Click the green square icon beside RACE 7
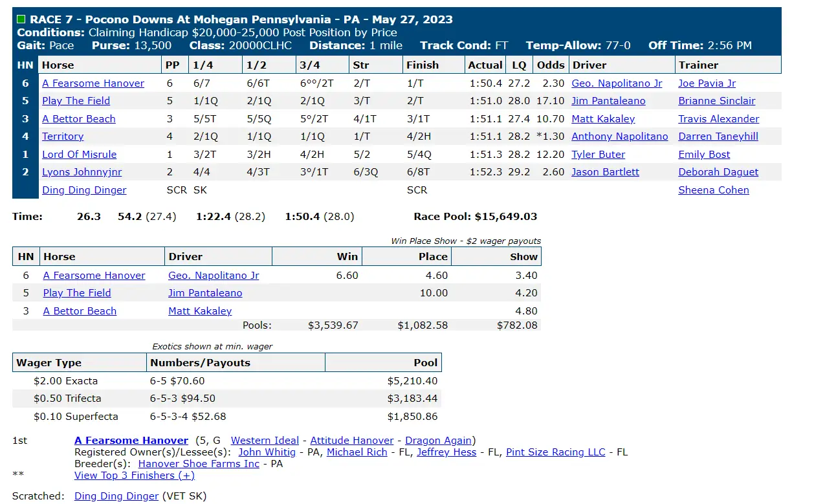This screenshot has width=814, height=504. [21, 19]
